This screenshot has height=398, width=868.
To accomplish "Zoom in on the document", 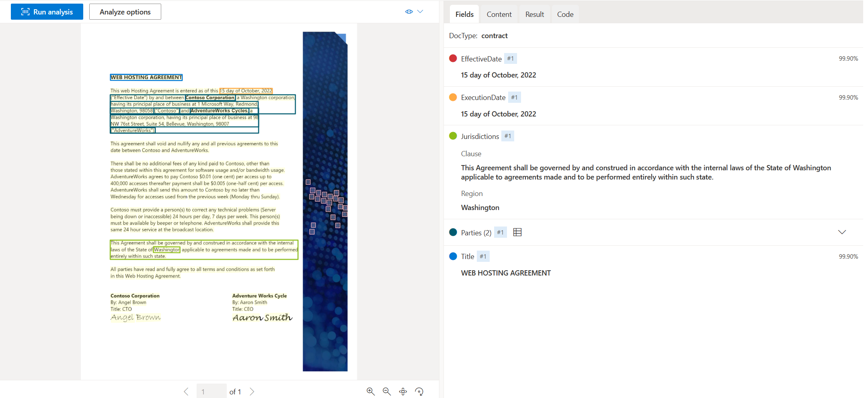I will click(x=371, y=391).
